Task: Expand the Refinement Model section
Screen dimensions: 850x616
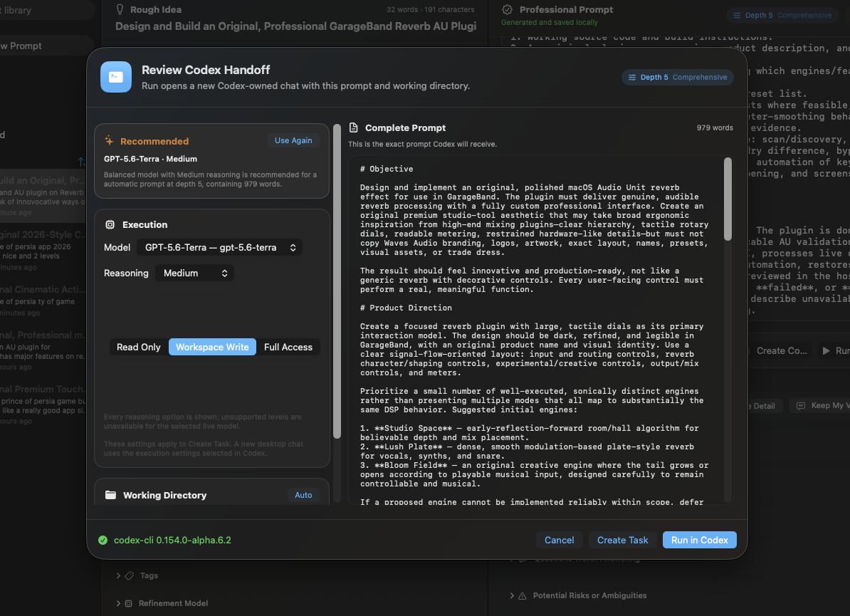Action: (x=118, y=603)
